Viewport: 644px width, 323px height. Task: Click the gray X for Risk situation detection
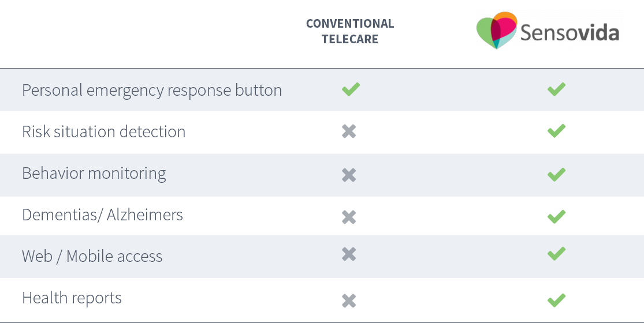pyautogui.click(x=349, y=132)
